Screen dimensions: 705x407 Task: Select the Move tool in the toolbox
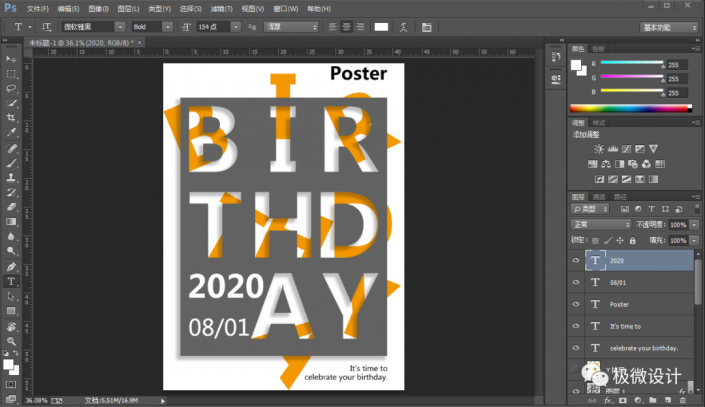click(12, 59)
